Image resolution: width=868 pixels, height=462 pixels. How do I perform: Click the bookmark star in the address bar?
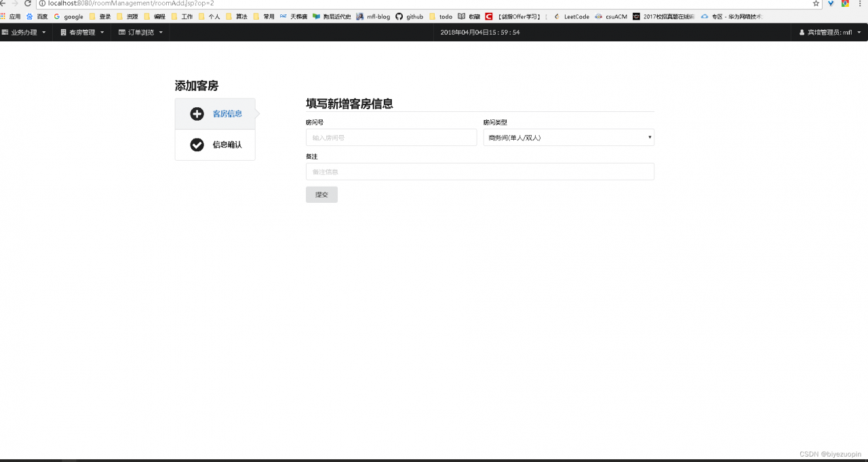[816, 3]
